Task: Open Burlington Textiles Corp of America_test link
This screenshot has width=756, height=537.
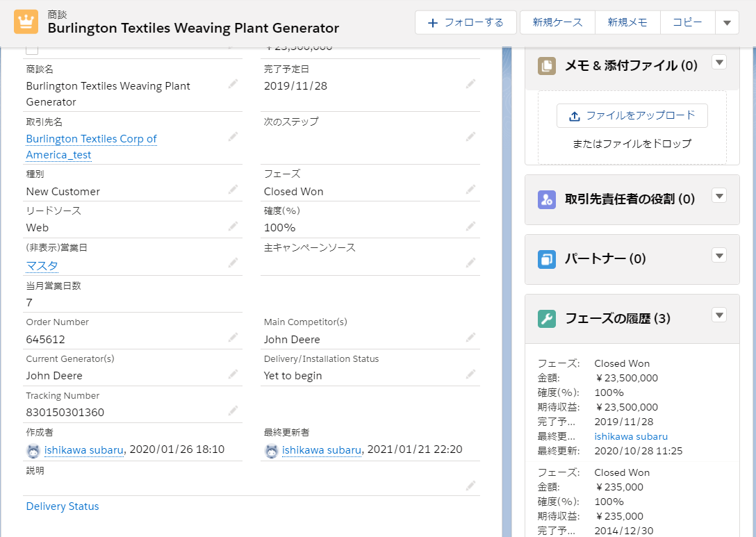Action: click(x=92, y=147)
